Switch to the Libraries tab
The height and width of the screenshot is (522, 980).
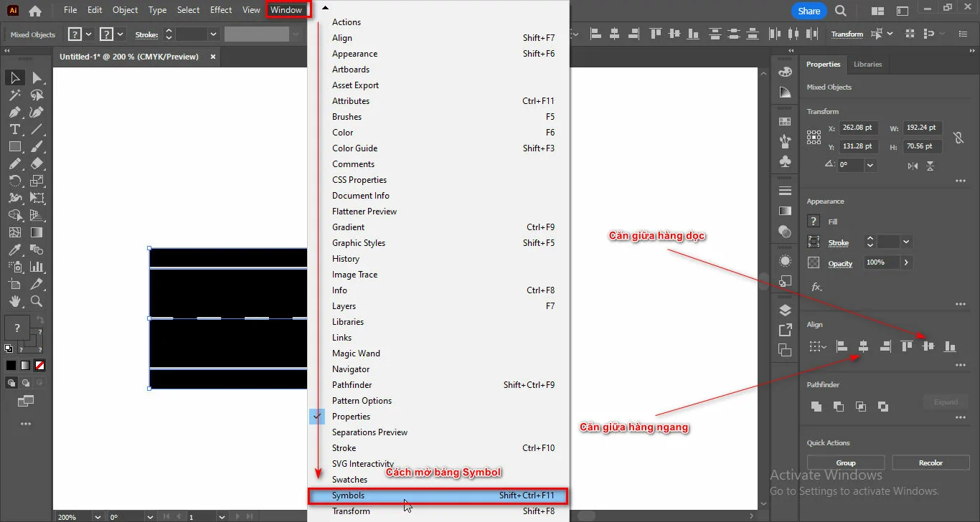coord(867,65)
